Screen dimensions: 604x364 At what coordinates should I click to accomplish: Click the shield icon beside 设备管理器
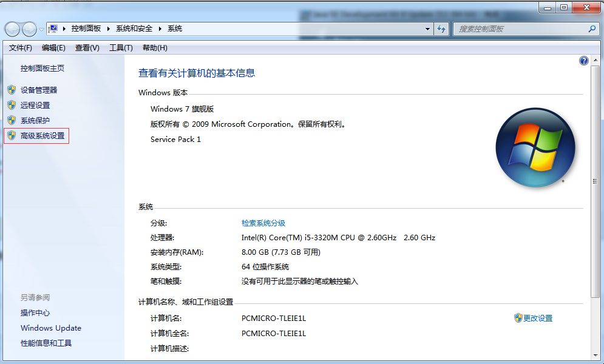(x=12, y=90)
